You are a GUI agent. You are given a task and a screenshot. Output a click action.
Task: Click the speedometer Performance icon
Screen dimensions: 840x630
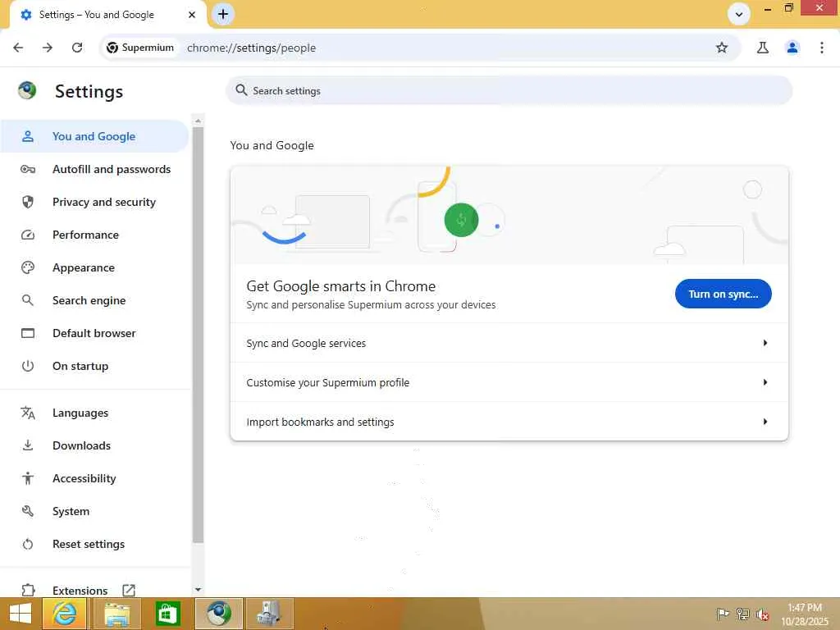pyautogui.click(x=28, y=235)
